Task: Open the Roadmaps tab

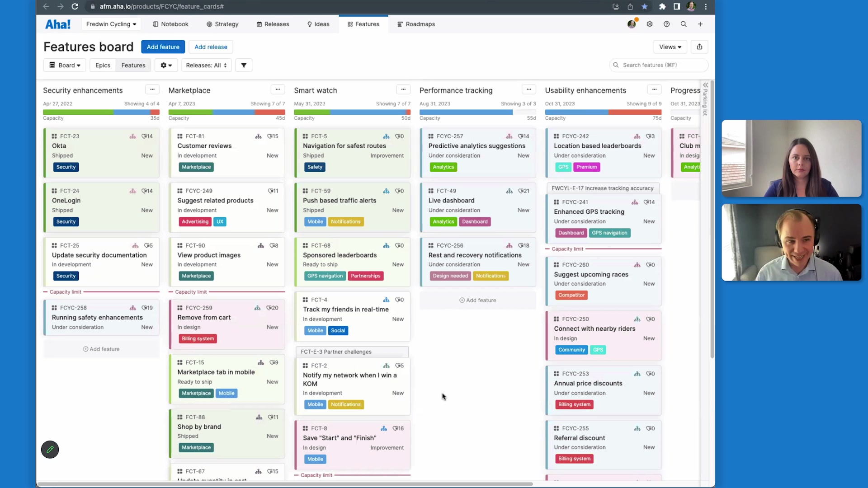Action: coord(416,24)
